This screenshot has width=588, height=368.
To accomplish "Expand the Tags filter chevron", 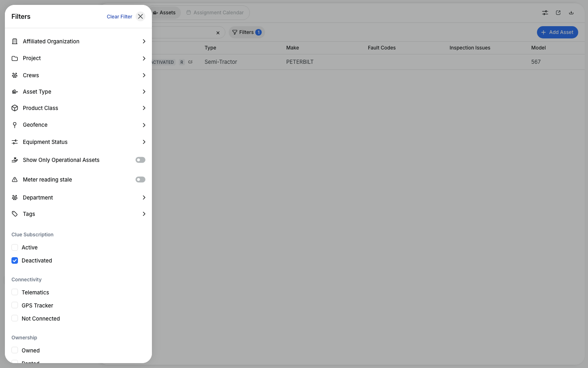I will (x=144, y=214).
